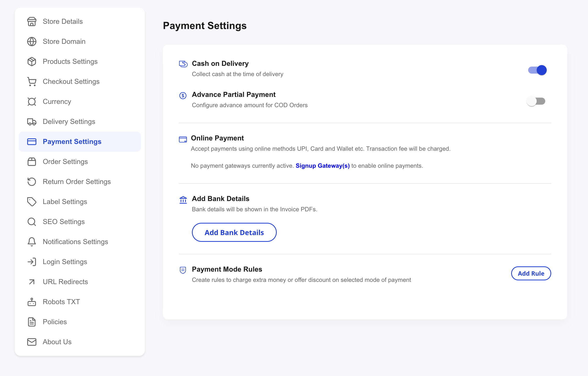Screen dimensions: 588x376
Task: Click the Store Domain globe icon
Action: [32, 42]
